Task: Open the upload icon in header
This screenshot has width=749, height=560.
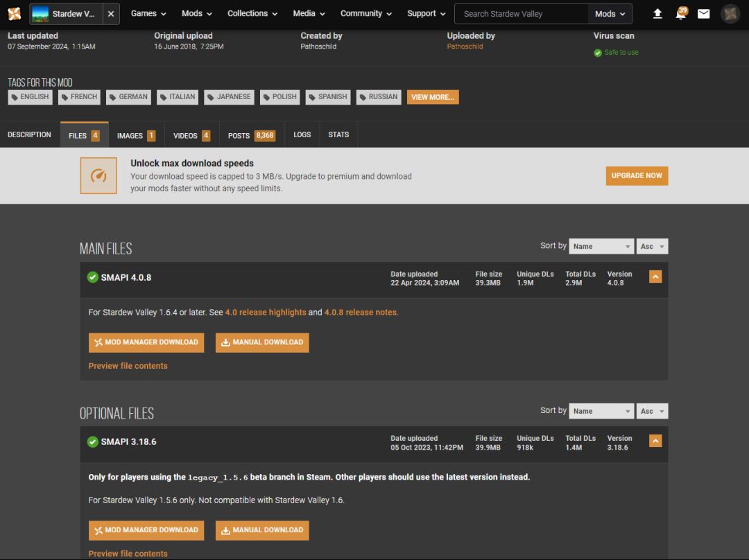Action: coord(657,14)
